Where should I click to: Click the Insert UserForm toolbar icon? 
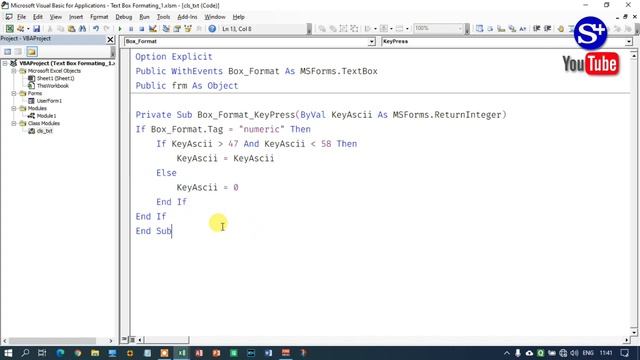coord(20,29)
